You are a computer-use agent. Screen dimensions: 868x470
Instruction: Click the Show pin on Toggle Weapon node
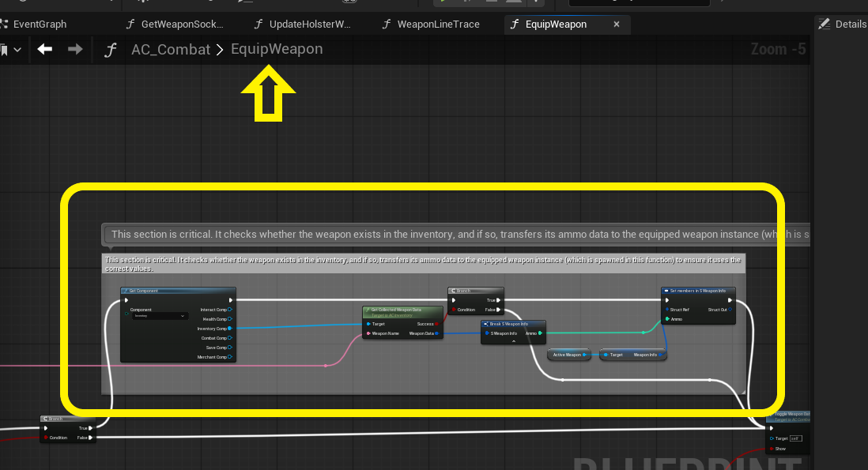771,449
